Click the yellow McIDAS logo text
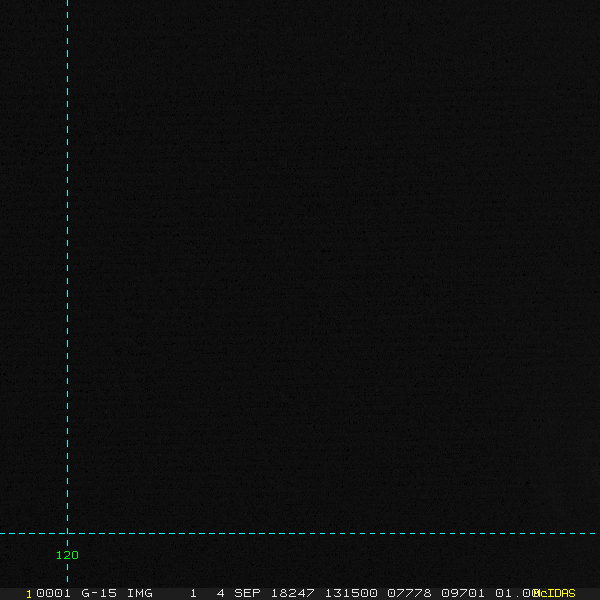The width and height of the screenshot is (600, 600). 556,593
